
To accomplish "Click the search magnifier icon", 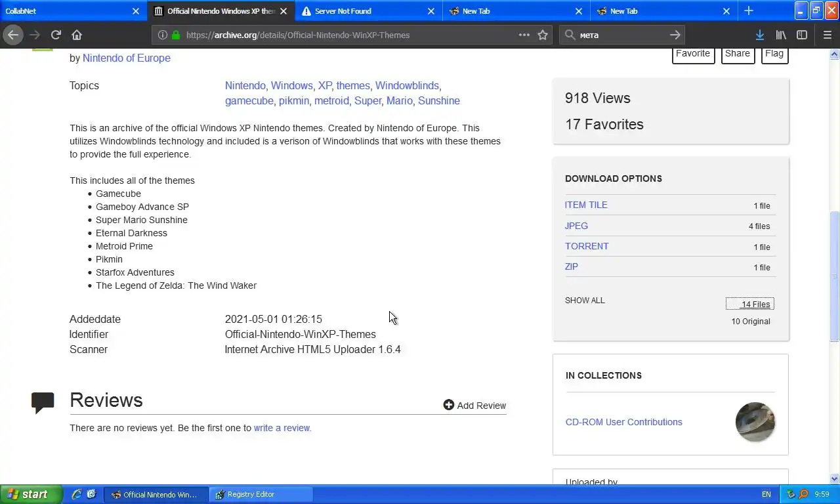I will [570, 35].
